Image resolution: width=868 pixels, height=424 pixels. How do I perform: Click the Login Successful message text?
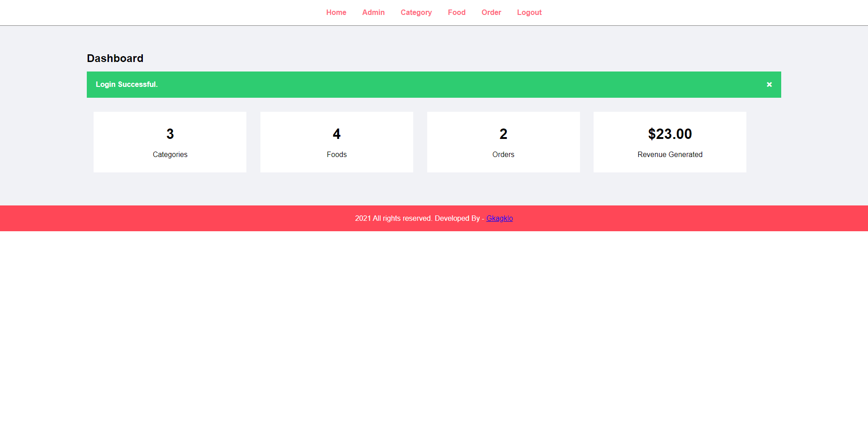(127, 85)
